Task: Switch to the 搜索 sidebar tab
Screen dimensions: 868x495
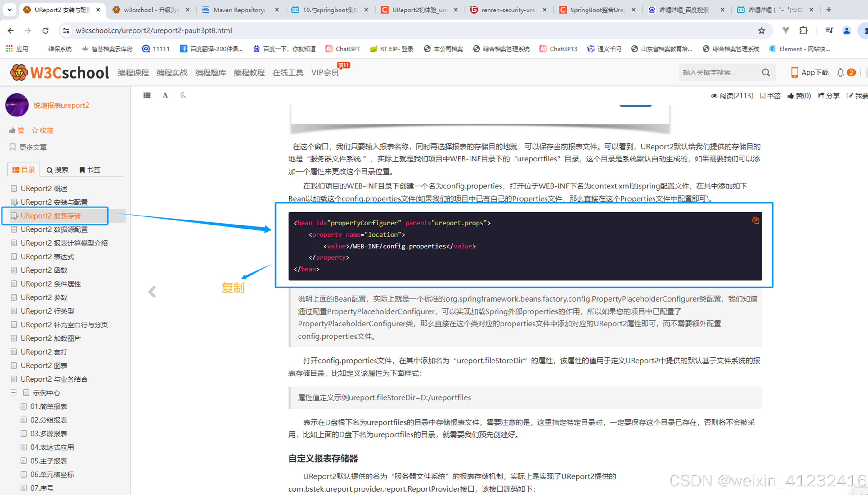Action: tap(57, 170)
